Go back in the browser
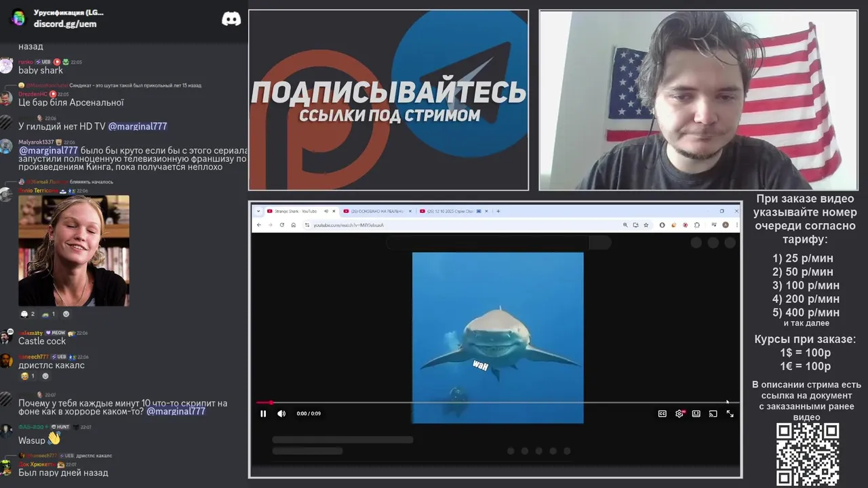868x488 pixels. tap(259, 225)
